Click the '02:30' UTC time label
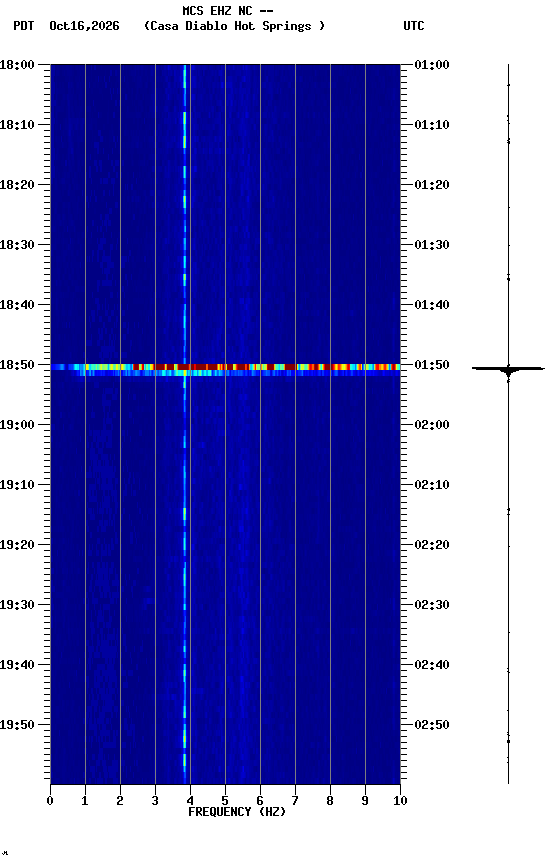552x864 pixels. (432, 605)
